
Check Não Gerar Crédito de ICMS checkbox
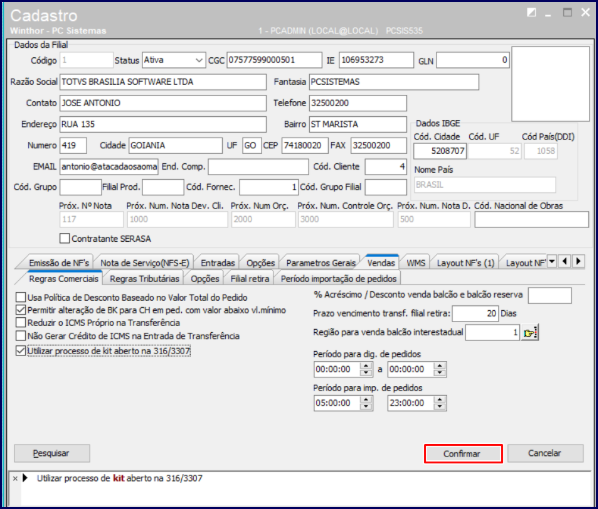21,336
